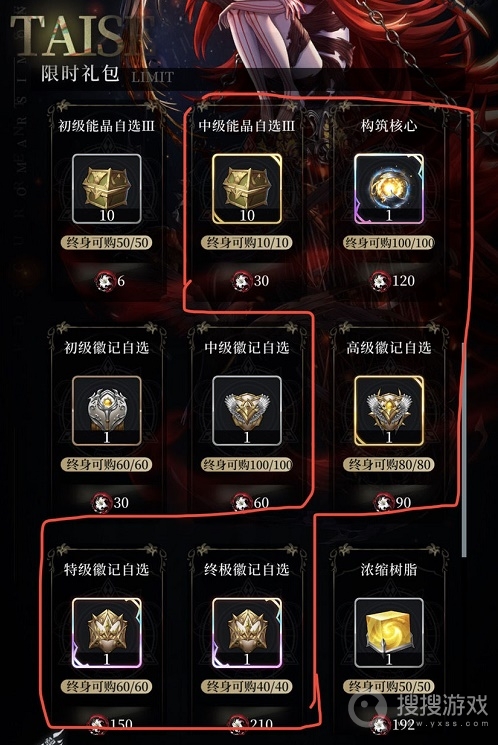Select the 初级徽记自选 silver emblem icon

pyautogui.click(x=106, y=411)
